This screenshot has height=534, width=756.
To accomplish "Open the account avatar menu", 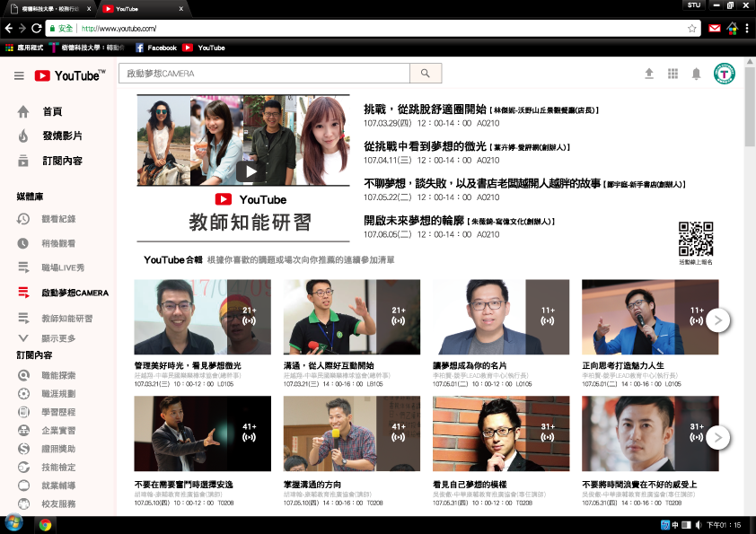I will coord(725,74).
